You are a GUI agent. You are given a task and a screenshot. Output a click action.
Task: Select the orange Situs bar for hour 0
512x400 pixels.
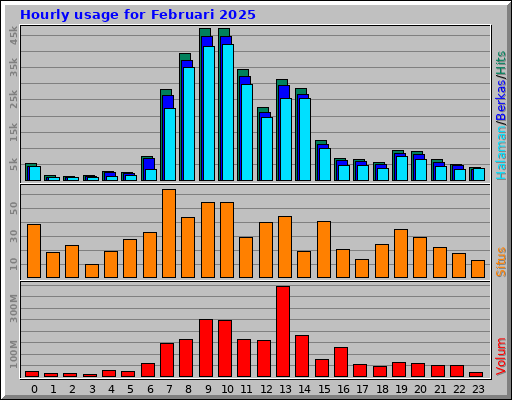point(34,251)
